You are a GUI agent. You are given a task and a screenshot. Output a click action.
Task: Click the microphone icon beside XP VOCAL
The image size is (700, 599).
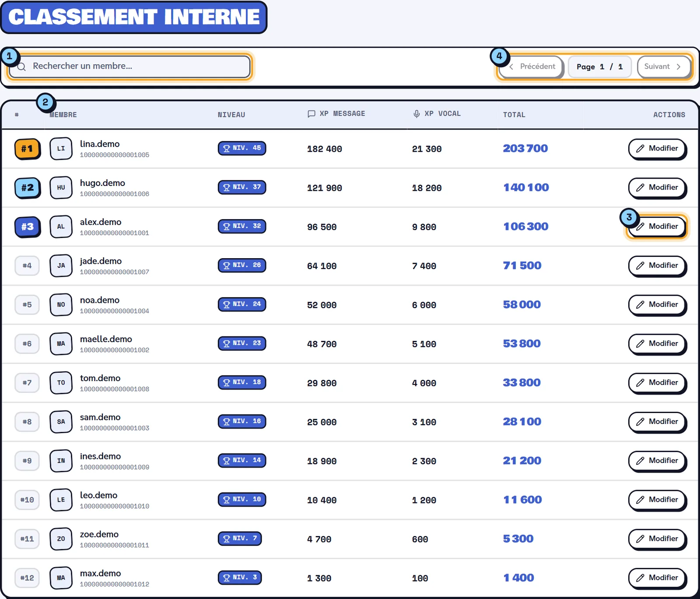pos(416,114)
